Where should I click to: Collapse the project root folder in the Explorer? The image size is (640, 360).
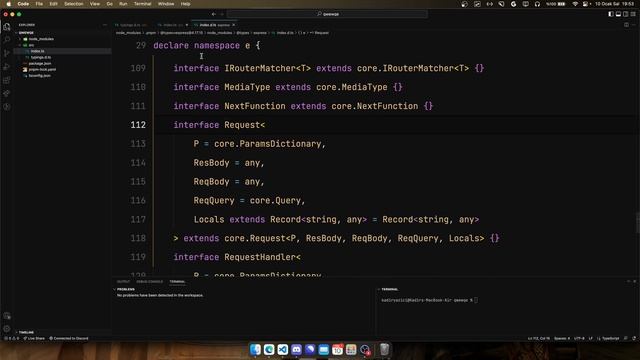(26, 33)
